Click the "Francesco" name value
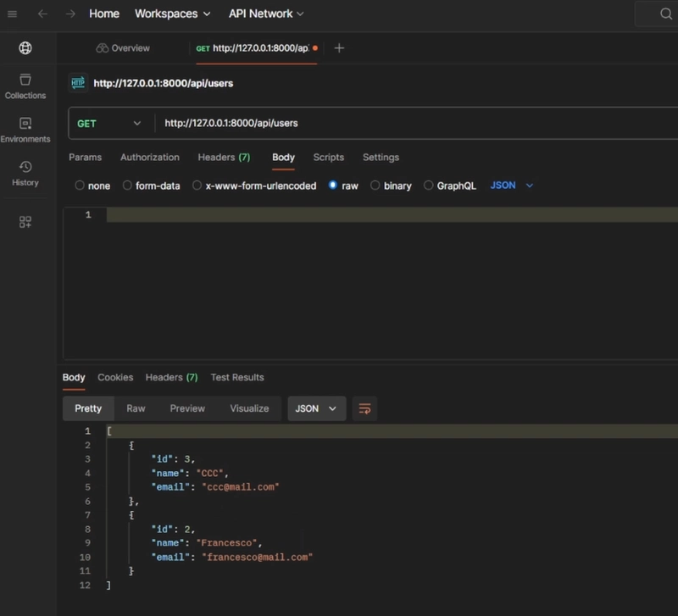This screenshot has width=678, height=616. (x=226, y=543)
